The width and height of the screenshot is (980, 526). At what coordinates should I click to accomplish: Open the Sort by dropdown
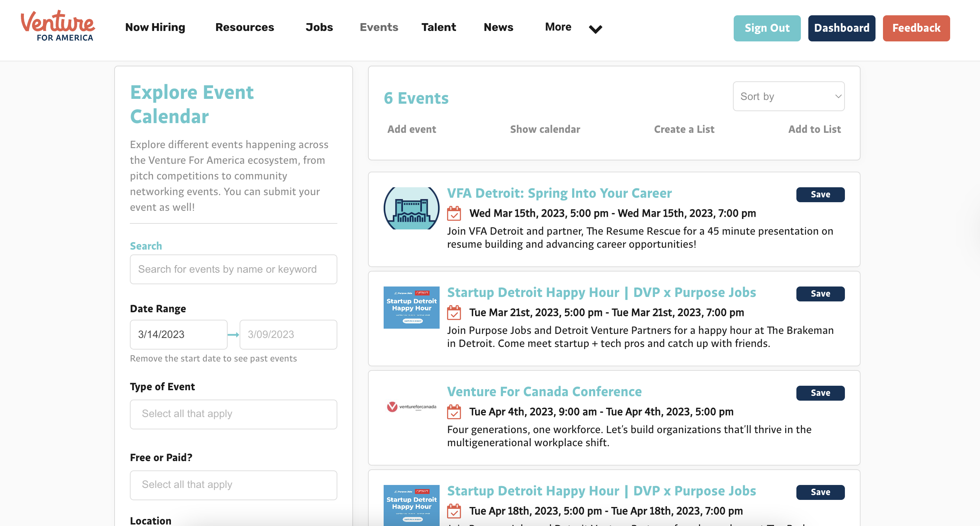click(x=789, y=96)
